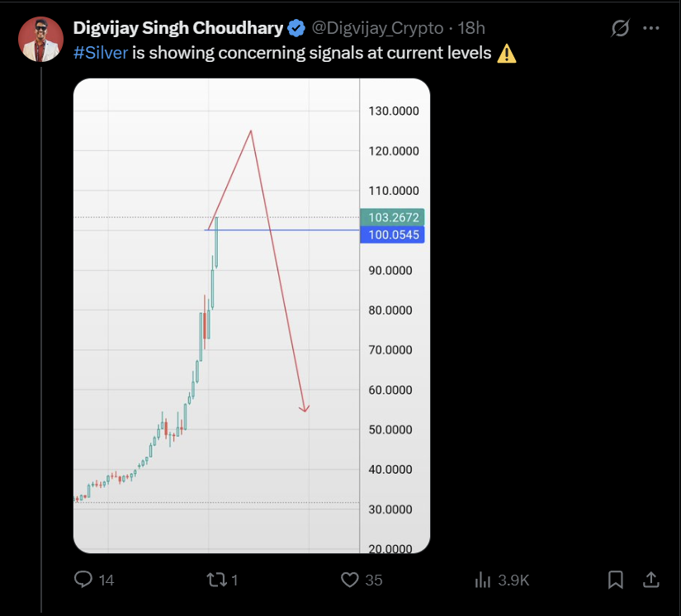This screenshot has height=616, width=681.
Task: Click the 18h timestamp
Action: (471, 28)
